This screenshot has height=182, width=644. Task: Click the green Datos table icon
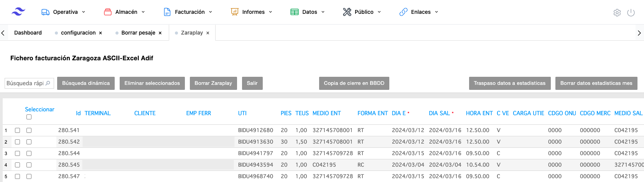295,12
